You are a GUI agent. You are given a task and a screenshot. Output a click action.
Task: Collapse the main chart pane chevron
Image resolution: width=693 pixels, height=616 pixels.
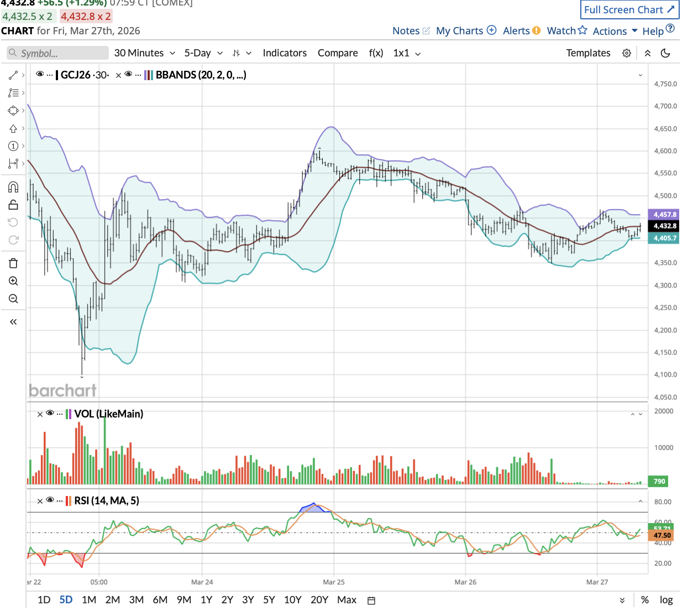(x=641, y=75)
